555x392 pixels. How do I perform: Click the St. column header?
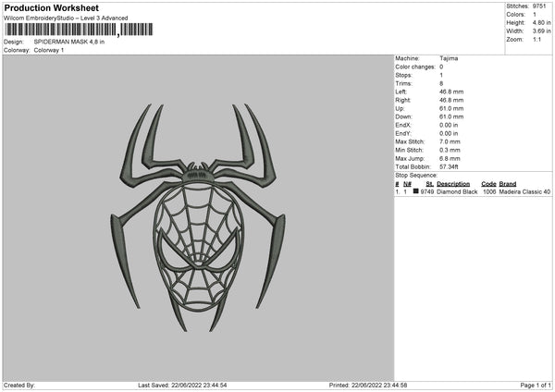(430, 184)
